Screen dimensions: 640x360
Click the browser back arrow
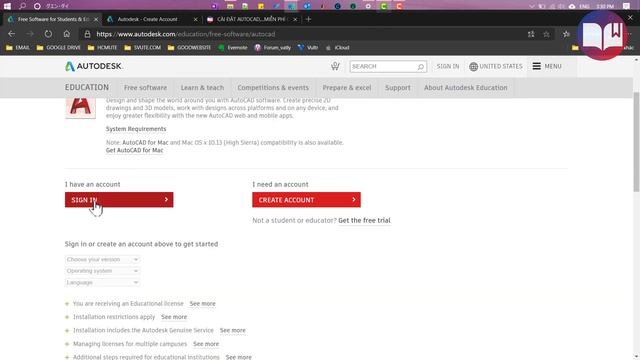(x=11, y=34)
